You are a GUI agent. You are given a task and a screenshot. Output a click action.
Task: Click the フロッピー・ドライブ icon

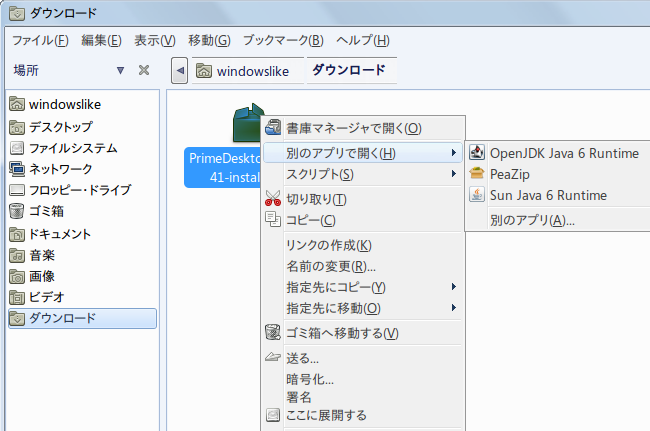point(17,190)
